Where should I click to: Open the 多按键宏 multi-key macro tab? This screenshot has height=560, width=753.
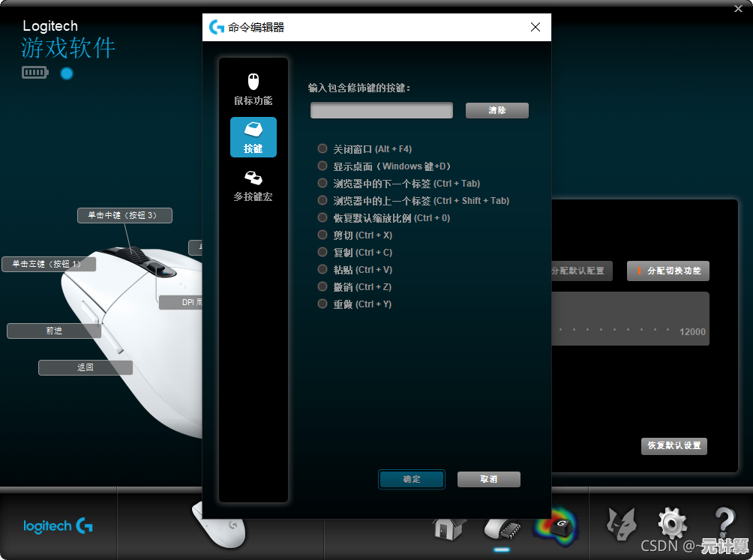pos(253,186)
